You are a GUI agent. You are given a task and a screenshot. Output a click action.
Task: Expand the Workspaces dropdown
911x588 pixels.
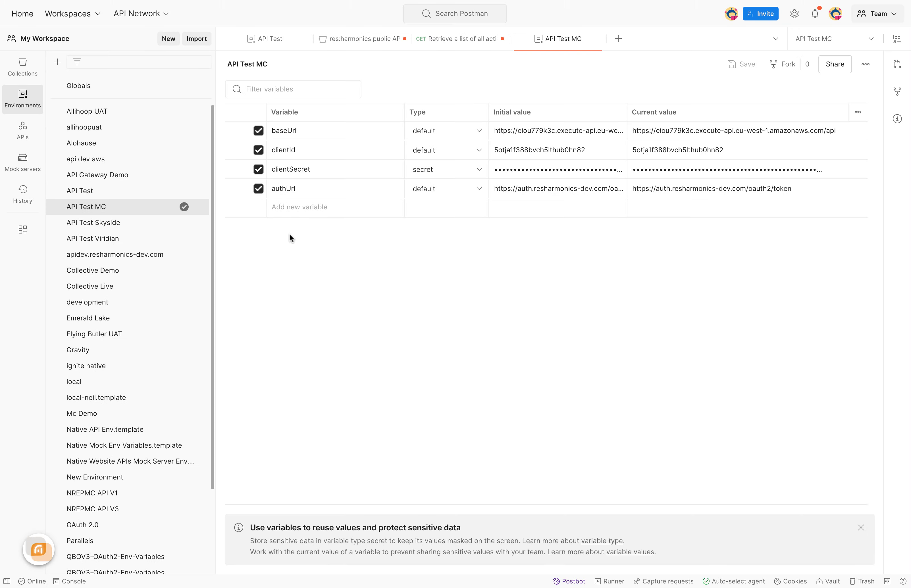pos(72,13)
